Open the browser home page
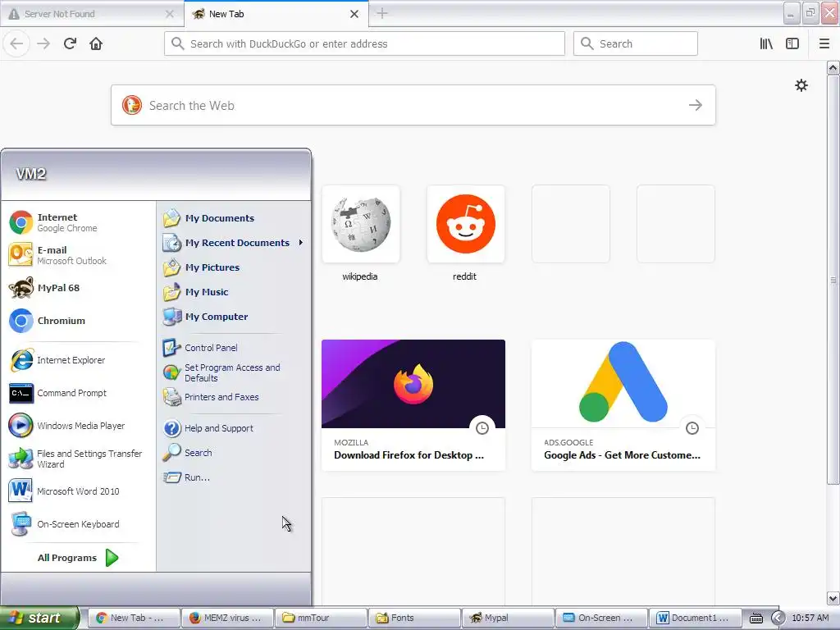Viewport: 840px width, 630px height. click(96, 43)
